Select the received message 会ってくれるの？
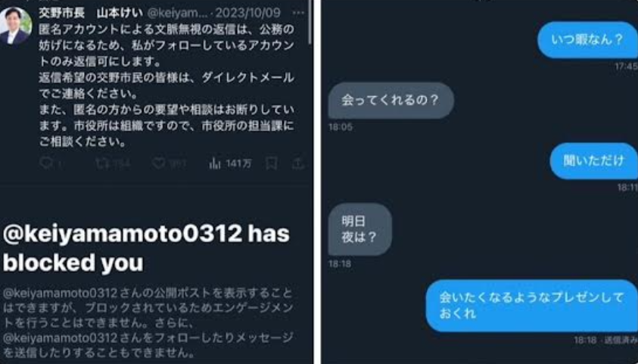Image resolution: width=638 pixels, height=364 pixels. (391, 100)
